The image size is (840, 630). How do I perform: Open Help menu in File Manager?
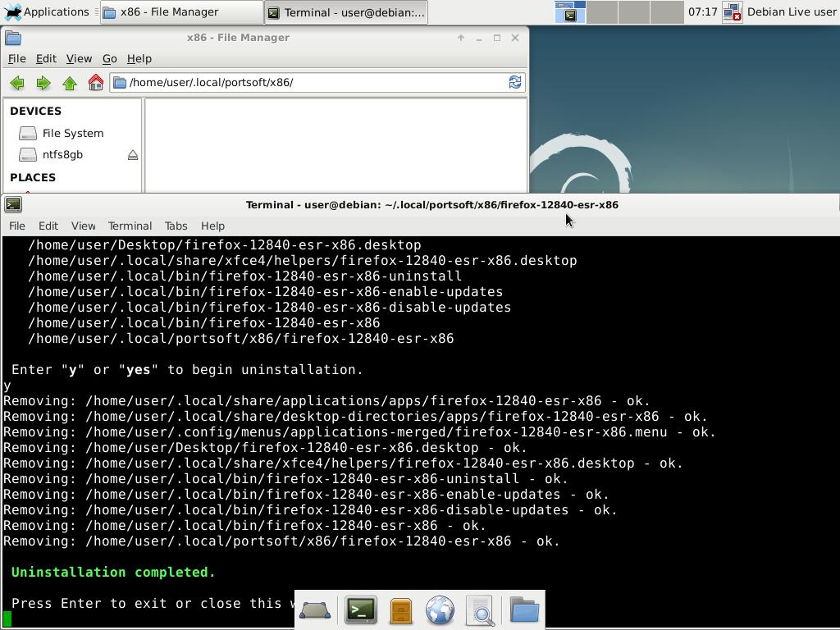click(x=139, y=59)
